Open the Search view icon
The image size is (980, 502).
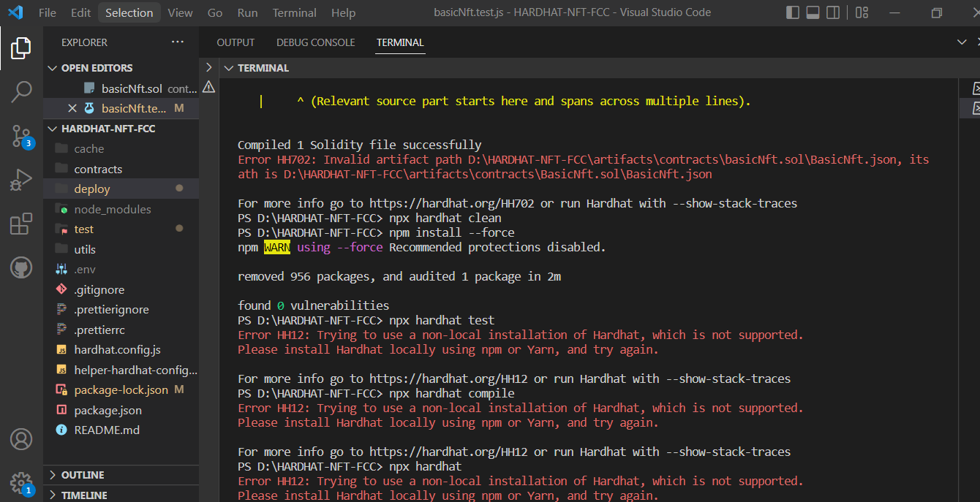21,92
